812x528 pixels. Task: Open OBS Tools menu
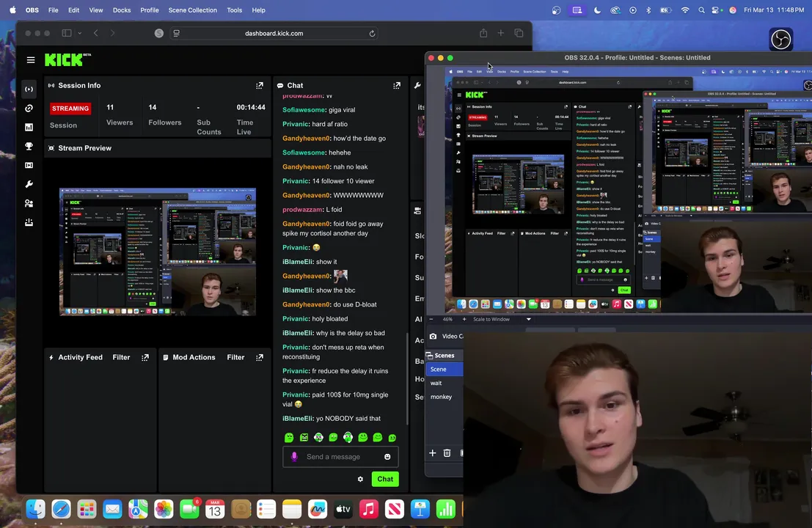[x=235, y=10]
